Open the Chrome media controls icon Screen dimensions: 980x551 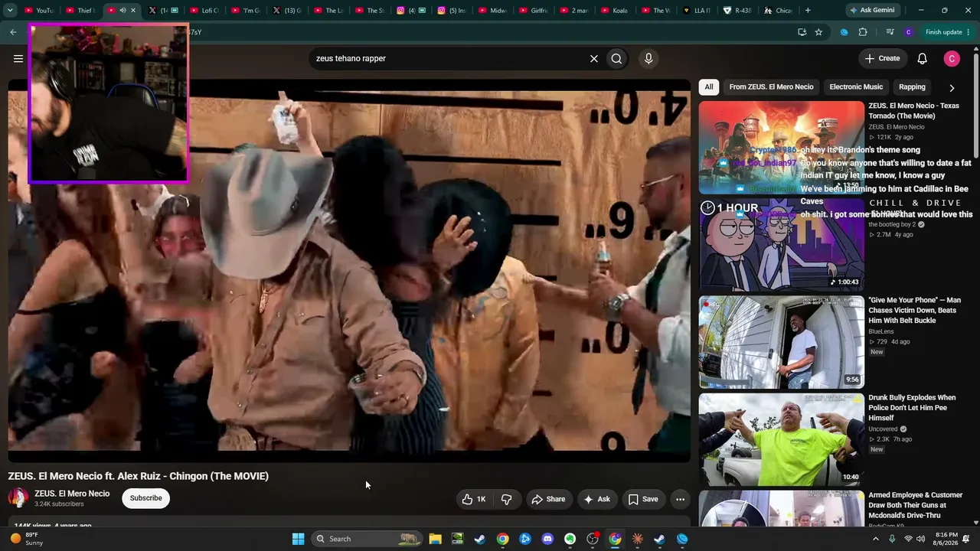[890, 32]
